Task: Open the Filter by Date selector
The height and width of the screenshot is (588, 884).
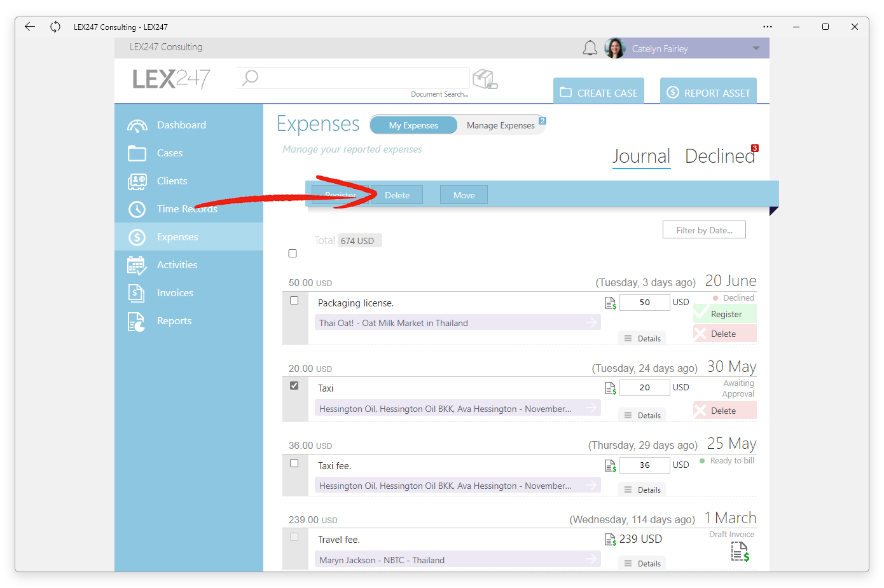Action: coord(704,230)
